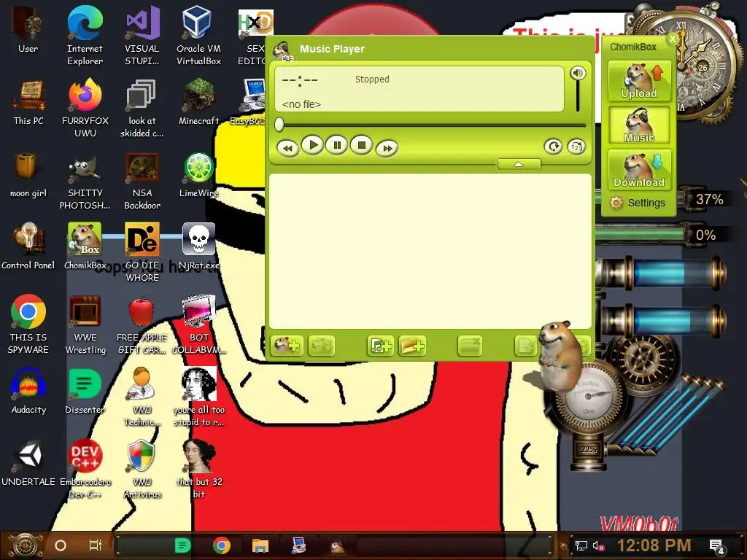Open Internet Explorer (Edge) desktop icon

[85, 36]
